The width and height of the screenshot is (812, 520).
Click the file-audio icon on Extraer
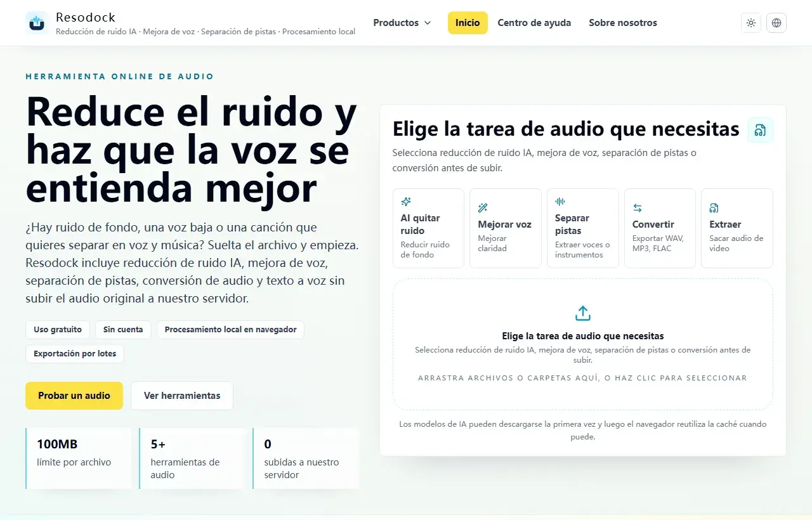714,208
